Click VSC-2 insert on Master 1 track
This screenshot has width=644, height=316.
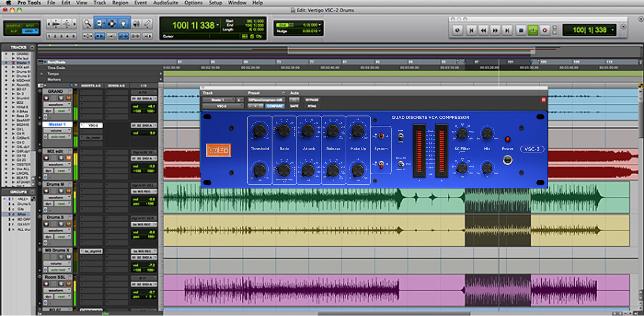coord(92,125)
